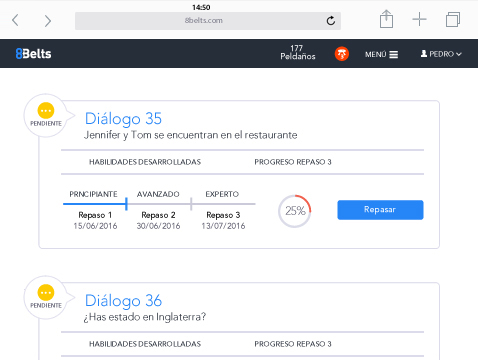Open the share sheet icon
Viewport: 478px width, 360px height.
(x=386, y=19)
